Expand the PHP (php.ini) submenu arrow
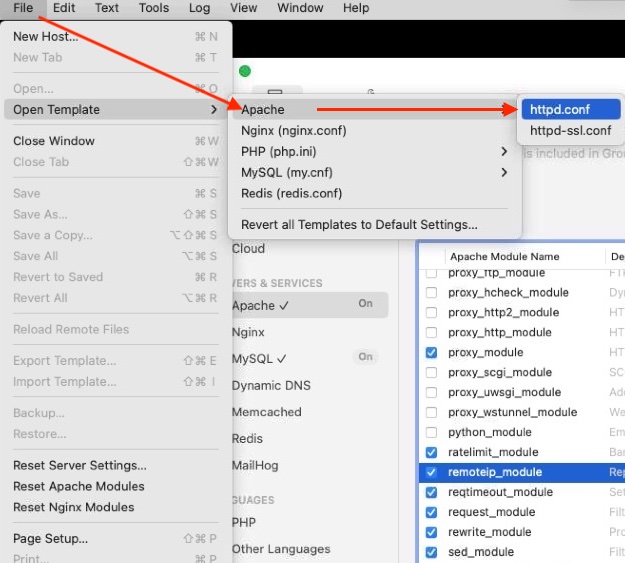Screen dimensions: 625x563 504,152
